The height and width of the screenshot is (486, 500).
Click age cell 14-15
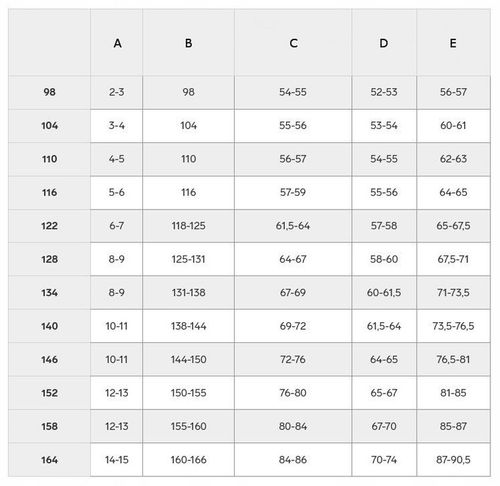(x=117, y=460)
